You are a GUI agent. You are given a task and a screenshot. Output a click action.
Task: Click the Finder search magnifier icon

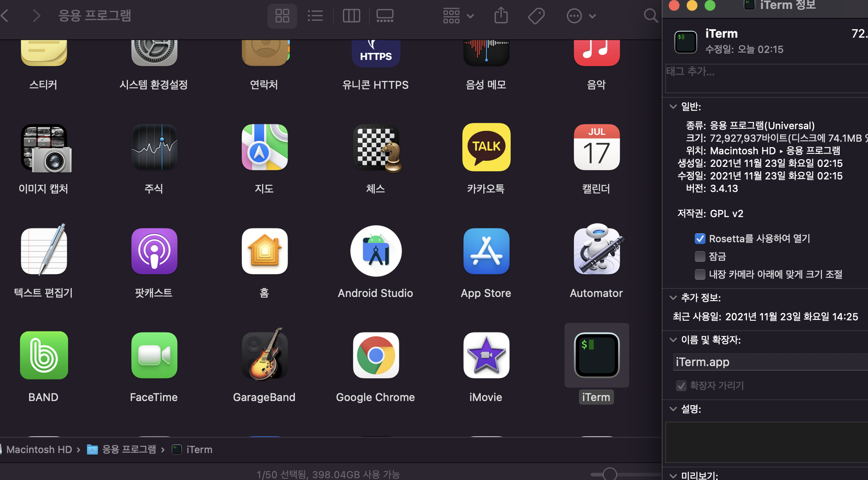tap(650, 16)
